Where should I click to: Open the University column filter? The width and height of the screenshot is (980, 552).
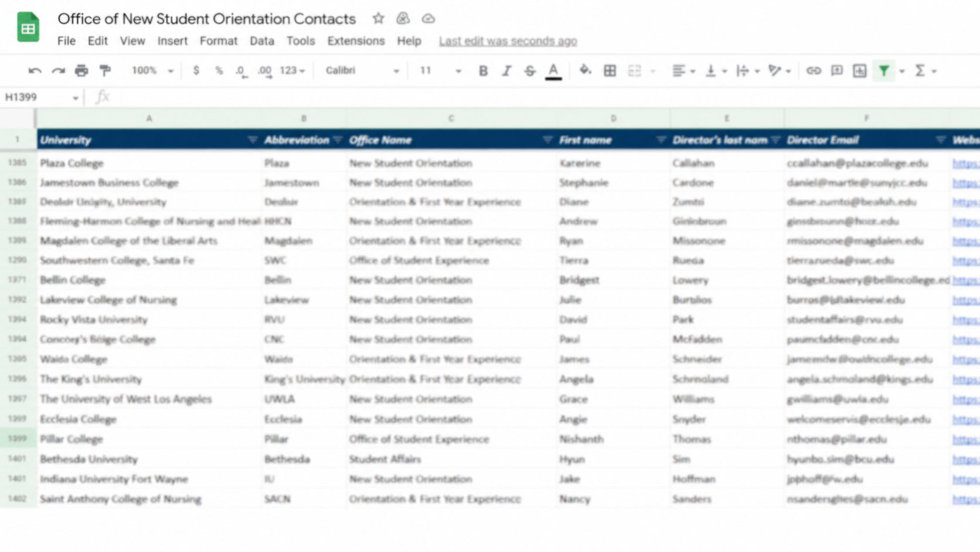tap(252, 140)
